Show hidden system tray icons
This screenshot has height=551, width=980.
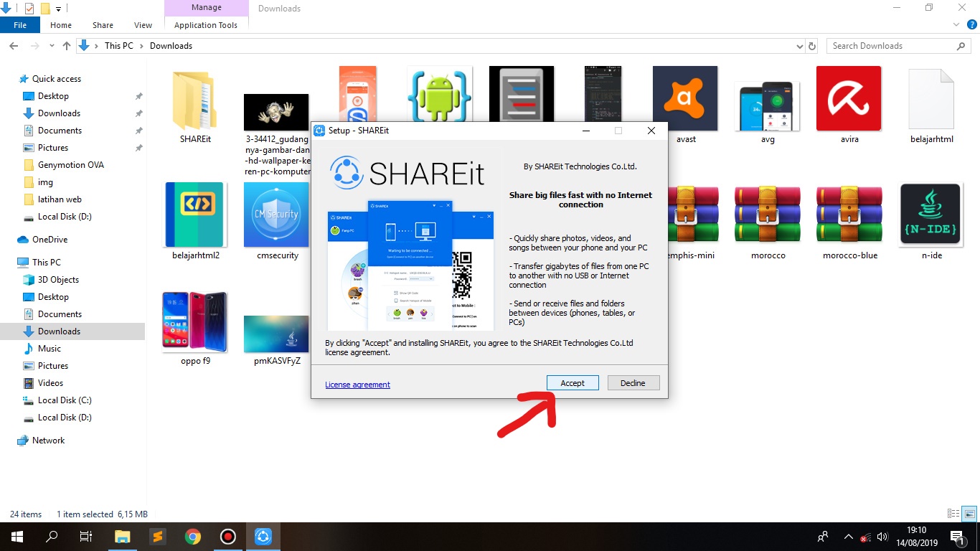tap(849, 537)
